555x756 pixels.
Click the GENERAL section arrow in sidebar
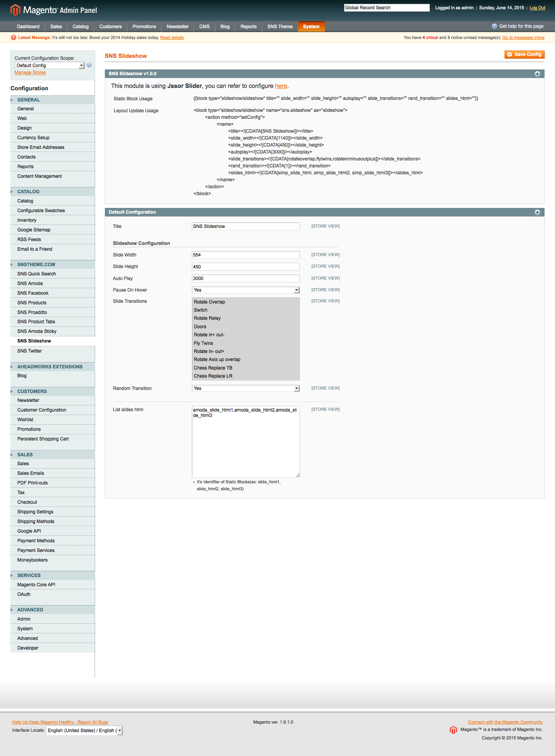pos(12,100)
